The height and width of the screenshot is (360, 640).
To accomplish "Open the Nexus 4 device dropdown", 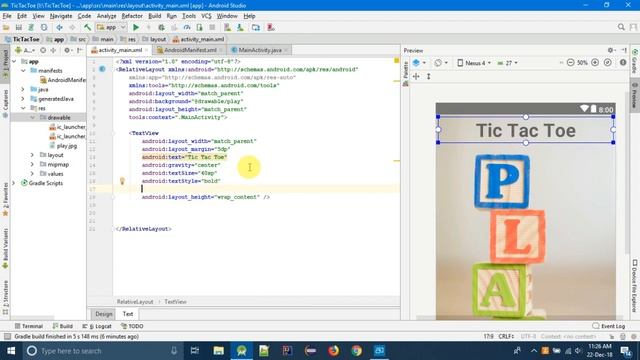I will point(474,63).
